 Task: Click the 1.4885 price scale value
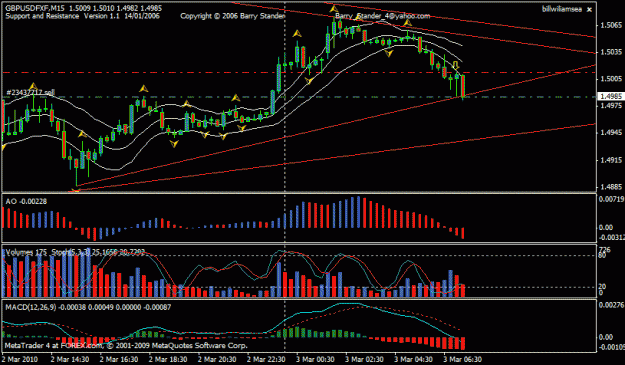pos(611,187)
